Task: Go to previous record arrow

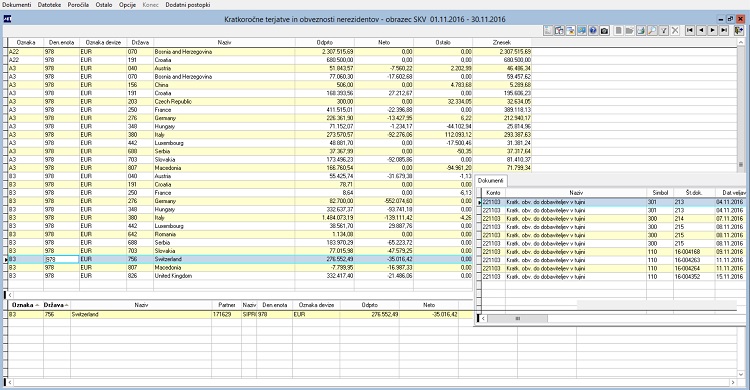Action: coord(701,30)
